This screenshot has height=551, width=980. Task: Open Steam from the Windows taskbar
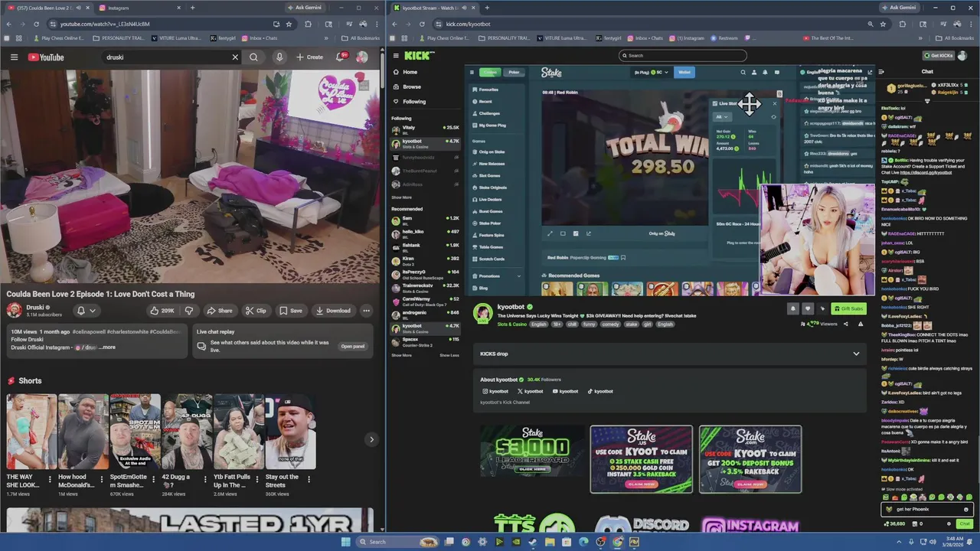tap(532, 542)
